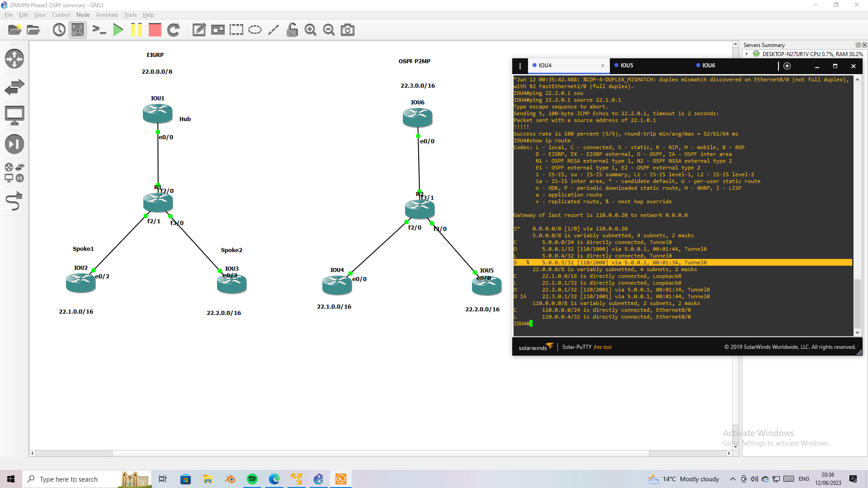Viewport: 868px width, 488px height.
Task: Take a screenshot with the camera icon
Action: [348, 30]
